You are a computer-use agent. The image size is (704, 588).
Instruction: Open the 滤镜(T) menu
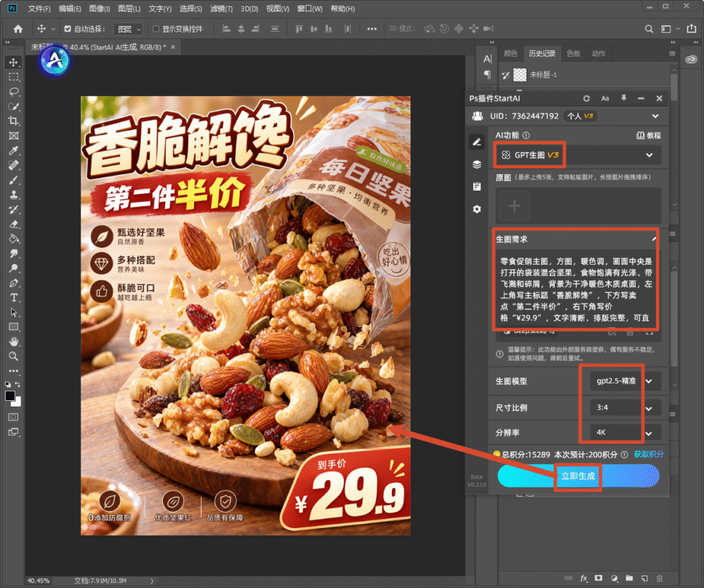221,8
